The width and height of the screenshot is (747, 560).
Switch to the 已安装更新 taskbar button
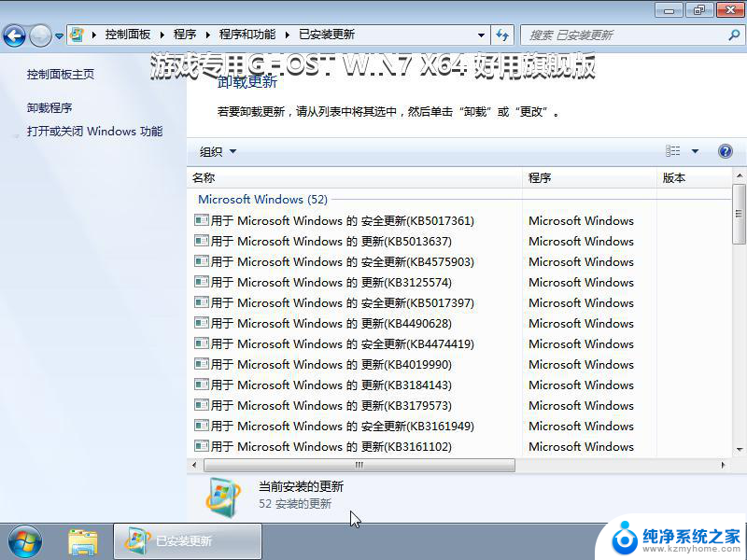[188, 541]
